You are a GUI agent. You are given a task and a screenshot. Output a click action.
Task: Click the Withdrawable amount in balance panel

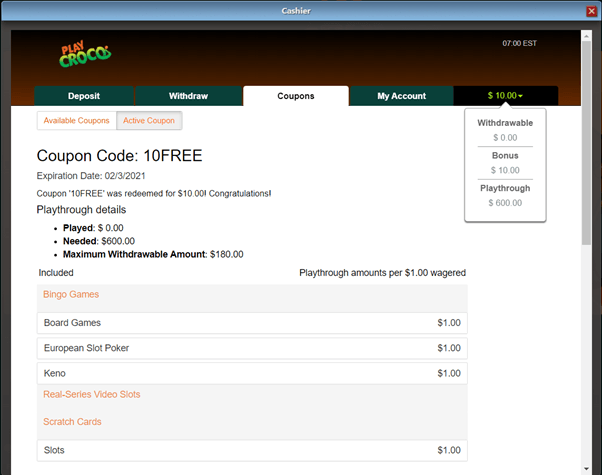505,137
